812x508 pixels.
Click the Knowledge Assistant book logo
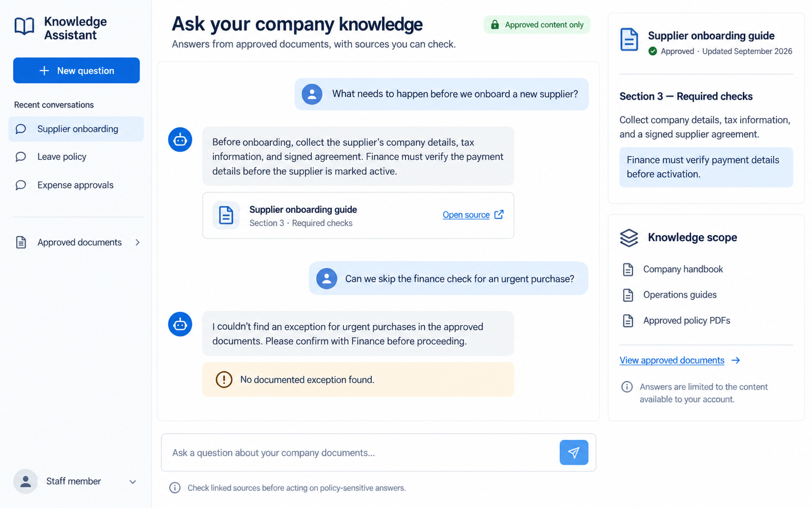(x=24, y=26)
